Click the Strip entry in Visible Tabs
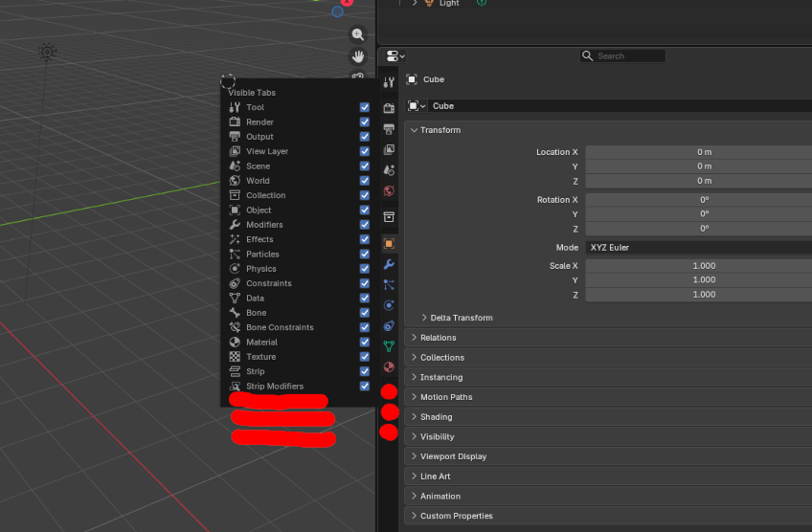 [256, 371]
